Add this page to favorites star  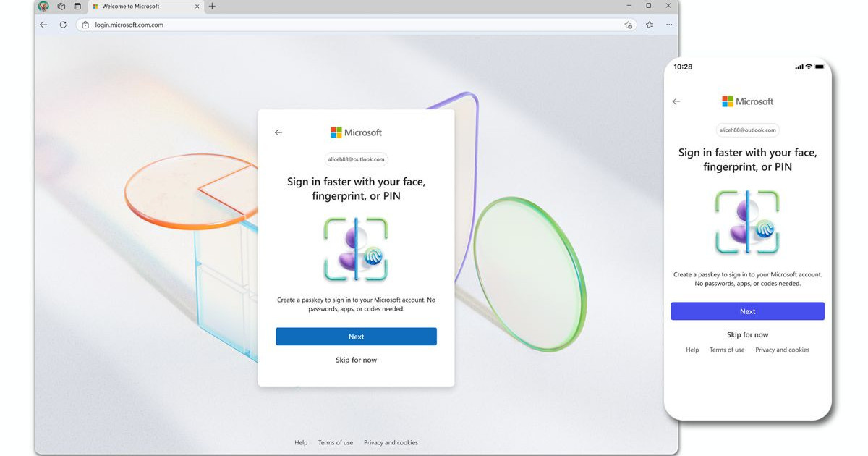click(628, 25)
